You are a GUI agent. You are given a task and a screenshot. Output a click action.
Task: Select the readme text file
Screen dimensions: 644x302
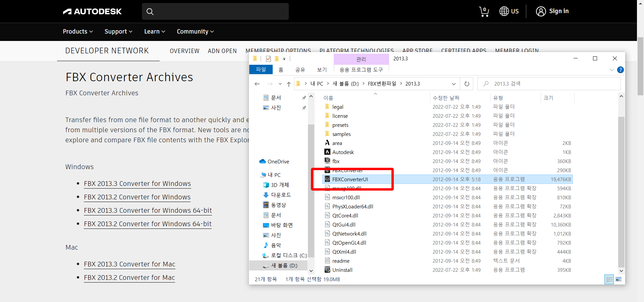341,261
